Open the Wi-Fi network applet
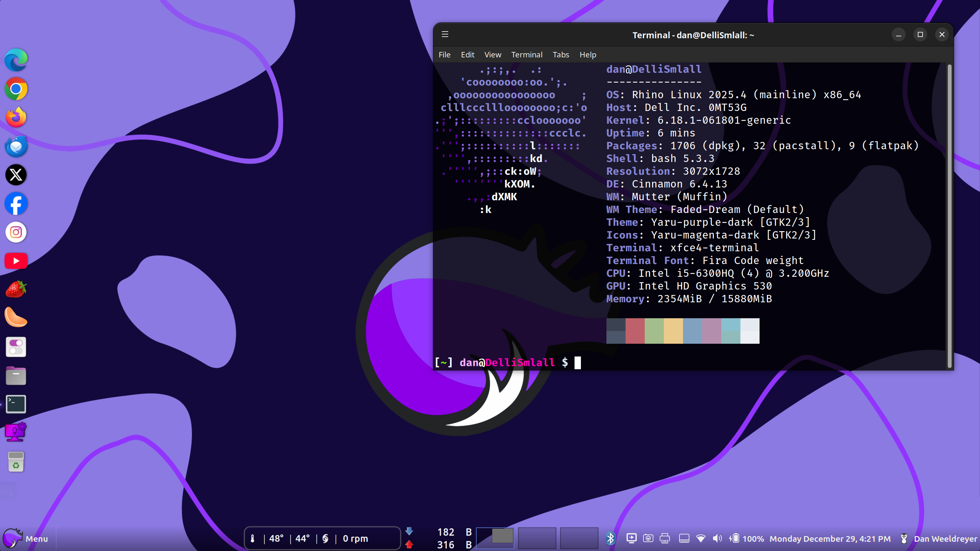Screen dimensions: 980x551 click(700, 539)
